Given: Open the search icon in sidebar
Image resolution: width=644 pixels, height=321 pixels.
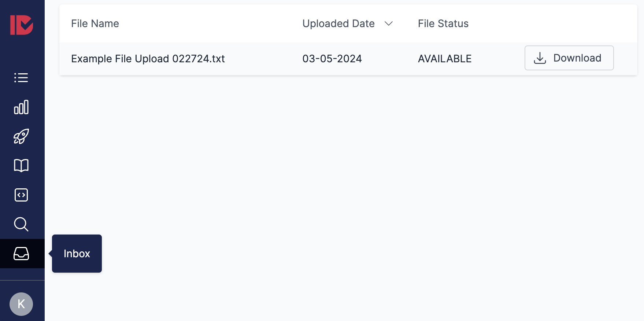Looking at the screenshot, I should (x=21, y=224).
